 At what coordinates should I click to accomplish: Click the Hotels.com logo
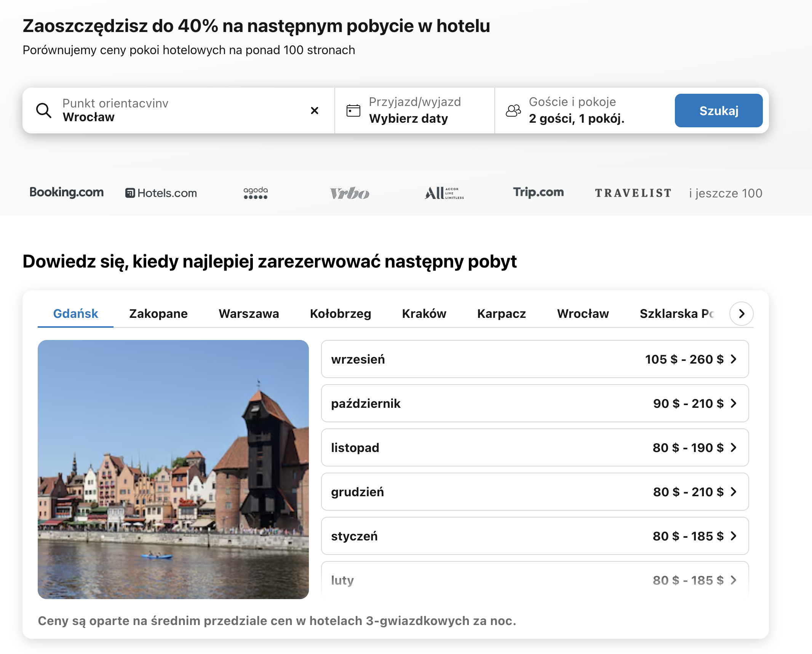click(x=161, y=193)
